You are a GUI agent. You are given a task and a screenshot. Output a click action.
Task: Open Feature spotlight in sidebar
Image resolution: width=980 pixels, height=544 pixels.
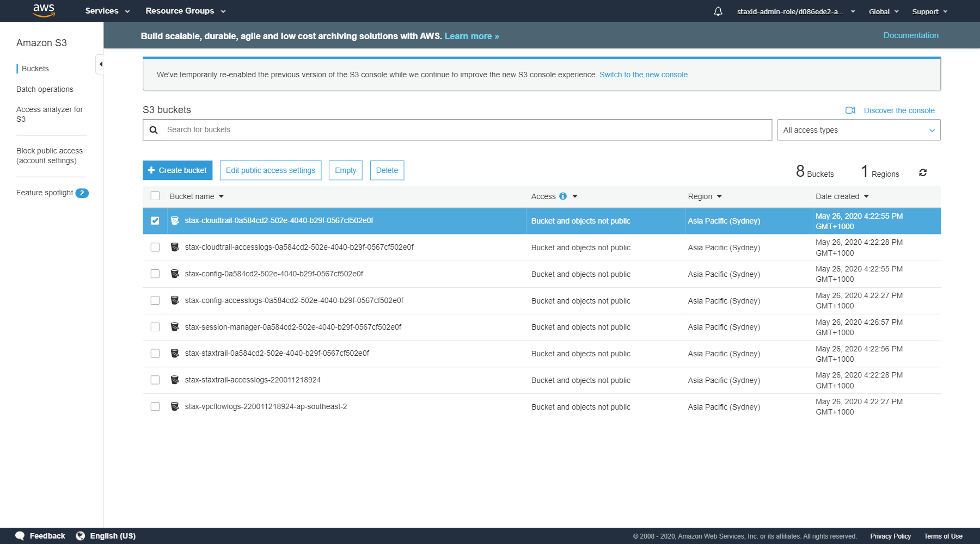45,193
